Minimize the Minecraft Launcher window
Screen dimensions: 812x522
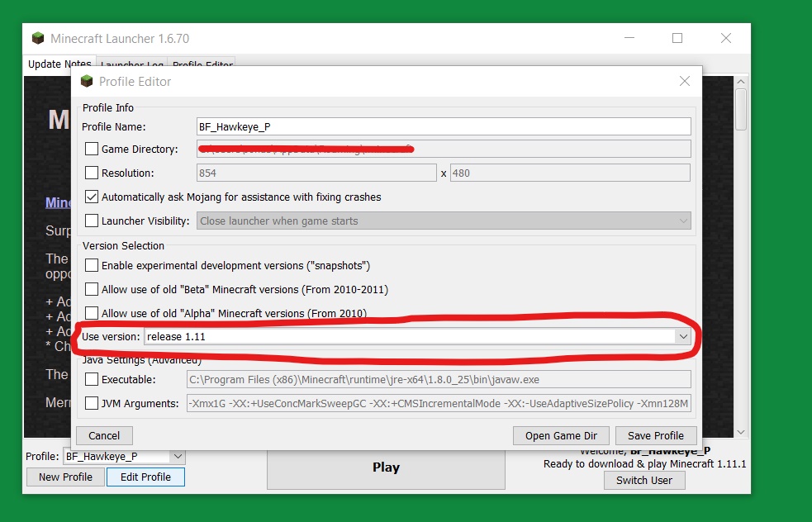tap(629, 38)
